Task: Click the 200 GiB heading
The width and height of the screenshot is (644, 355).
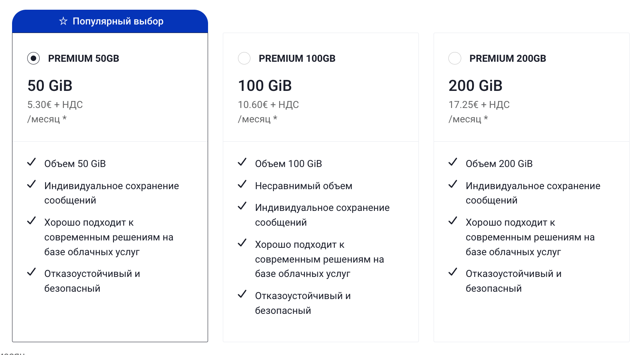Action: click(476, 85)
